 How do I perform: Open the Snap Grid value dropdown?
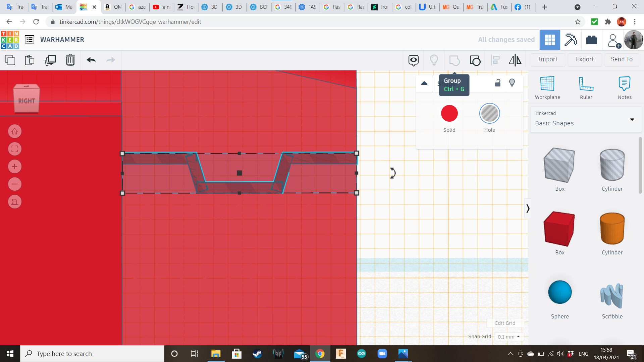508,337
